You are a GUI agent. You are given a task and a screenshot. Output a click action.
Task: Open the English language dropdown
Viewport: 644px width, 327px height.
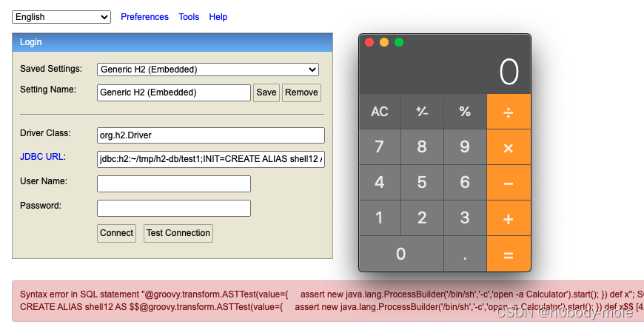(x=61, y=17)
